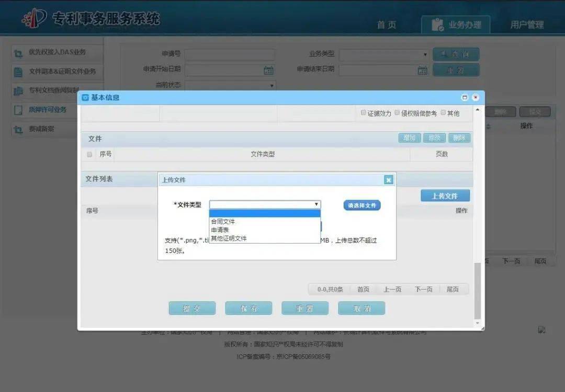Click the 上传文件 button

[445, 195]
